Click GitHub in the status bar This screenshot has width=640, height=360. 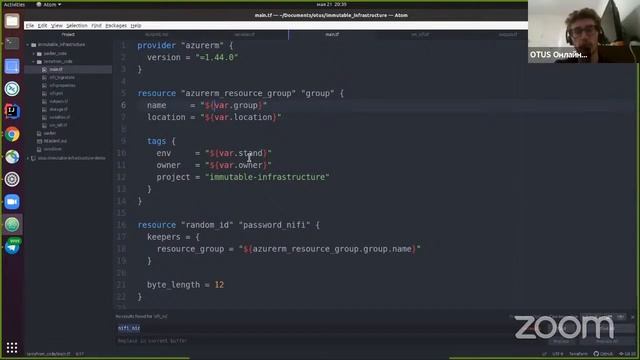(603, 354)
